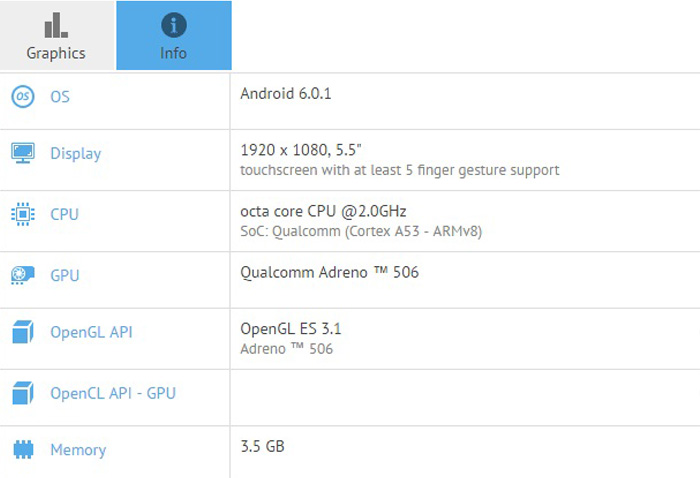Screen dimensions: 700x478
Task: Click the Memory chip icon
Action: [23, 449]
